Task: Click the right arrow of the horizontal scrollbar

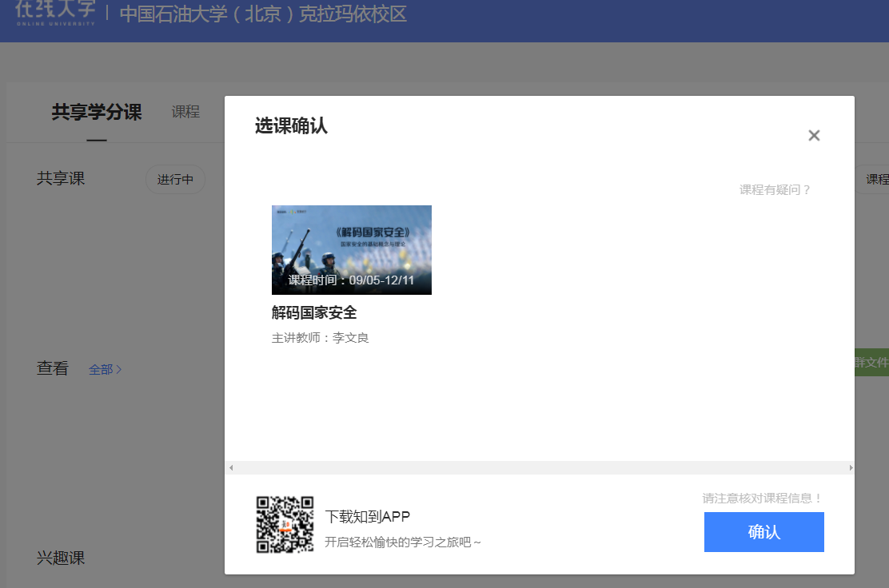Action: pyautogui.click(x=850, y=468)
